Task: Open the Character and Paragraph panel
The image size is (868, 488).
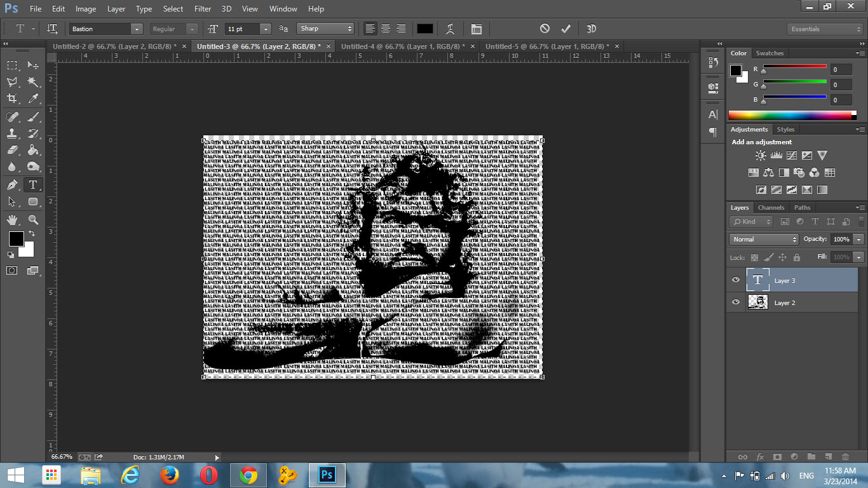Action: pyautogui.click(x=476, y=29)
